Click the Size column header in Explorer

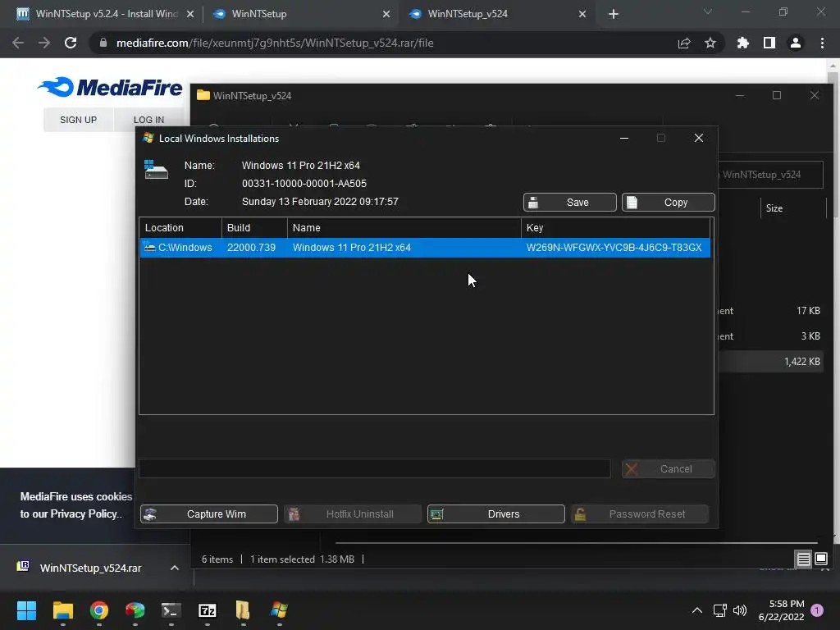coord(774,208)
